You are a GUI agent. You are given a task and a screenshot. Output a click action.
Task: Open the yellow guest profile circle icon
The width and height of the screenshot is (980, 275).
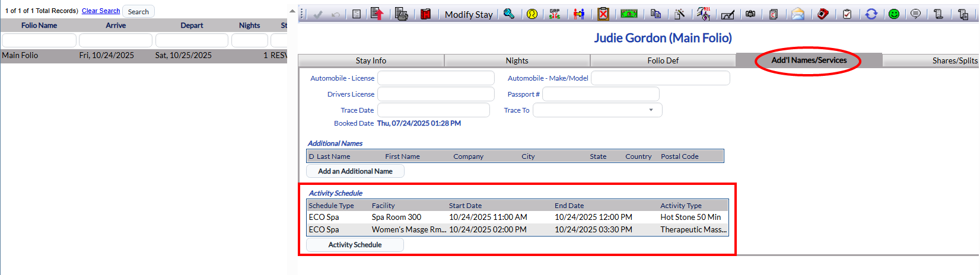click(532, 14)
